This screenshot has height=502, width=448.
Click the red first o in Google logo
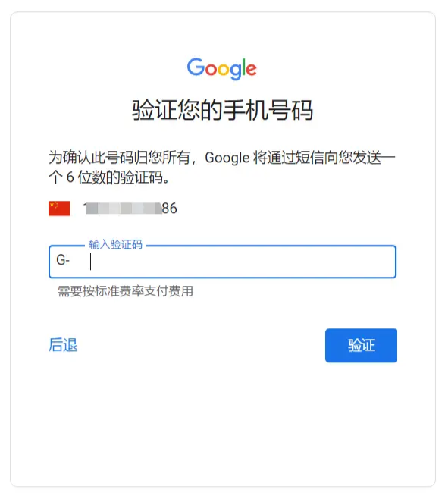(211, 70)
